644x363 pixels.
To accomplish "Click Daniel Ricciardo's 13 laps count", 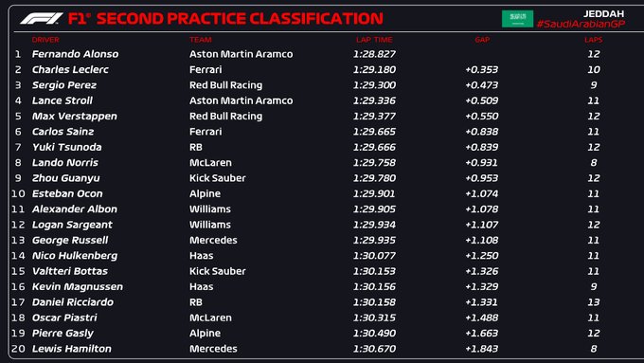I will coord(594,302).
